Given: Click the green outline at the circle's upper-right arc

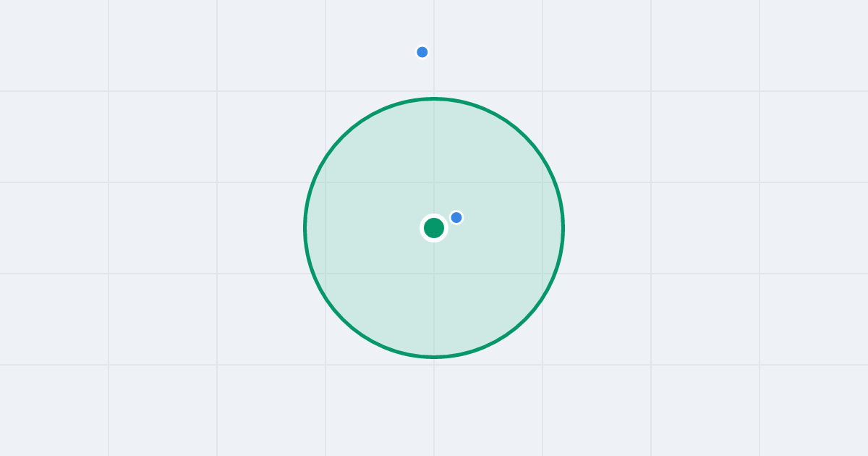Looking at the screenshot, I should (525, 137).
